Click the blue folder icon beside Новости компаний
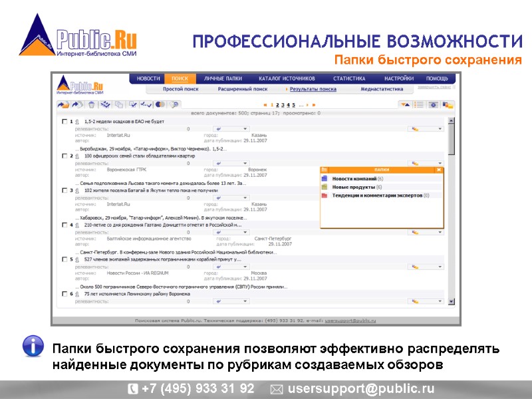Image resolution: width=532 pixels, height=399 pixels. (x=325, y=178)
